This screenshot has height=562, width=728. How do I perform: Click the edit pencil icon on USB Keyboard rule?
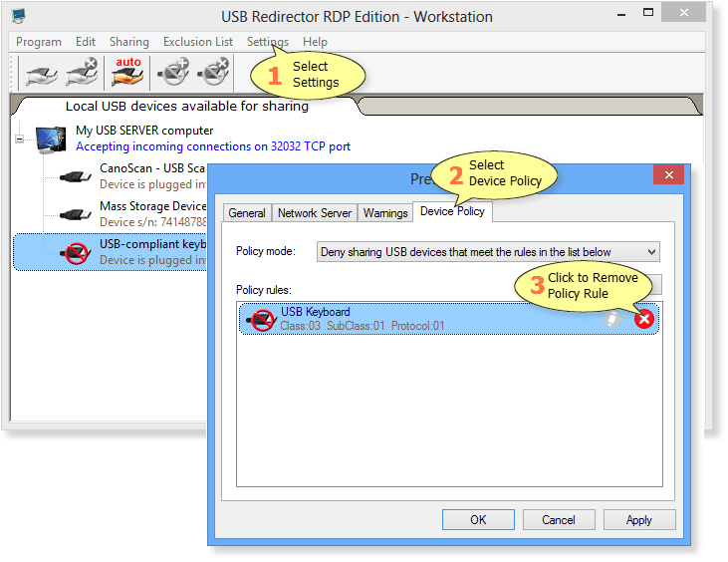612,319
